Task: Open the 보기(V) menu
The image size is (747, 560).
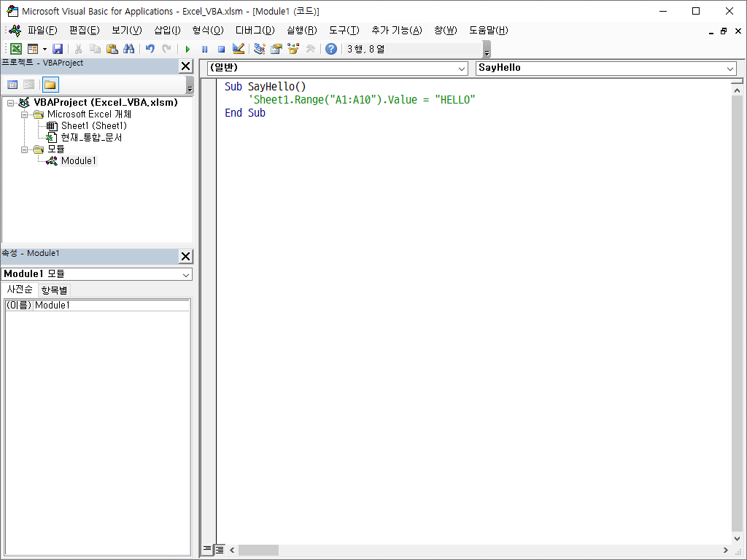Action: click(127, 31)
